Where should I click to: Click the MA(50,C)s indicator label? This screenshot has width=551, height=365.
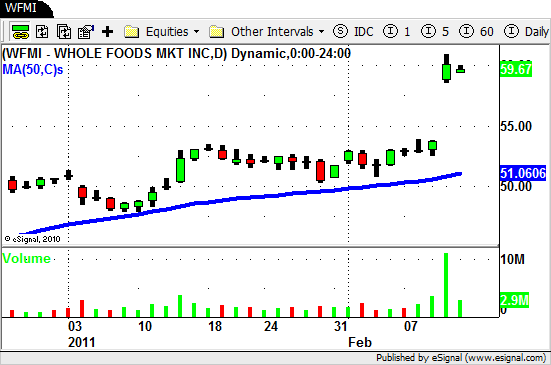[x=33, y=69]
